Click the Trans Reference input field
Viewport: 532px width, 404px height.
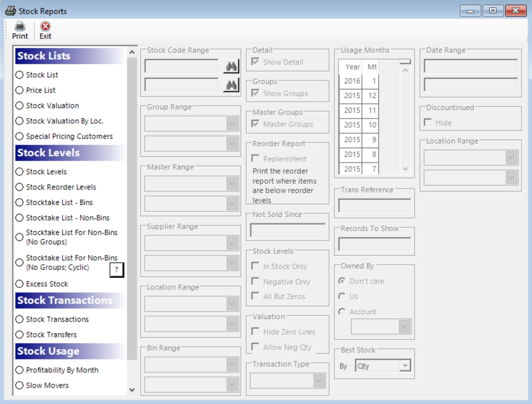coord(375,206)
